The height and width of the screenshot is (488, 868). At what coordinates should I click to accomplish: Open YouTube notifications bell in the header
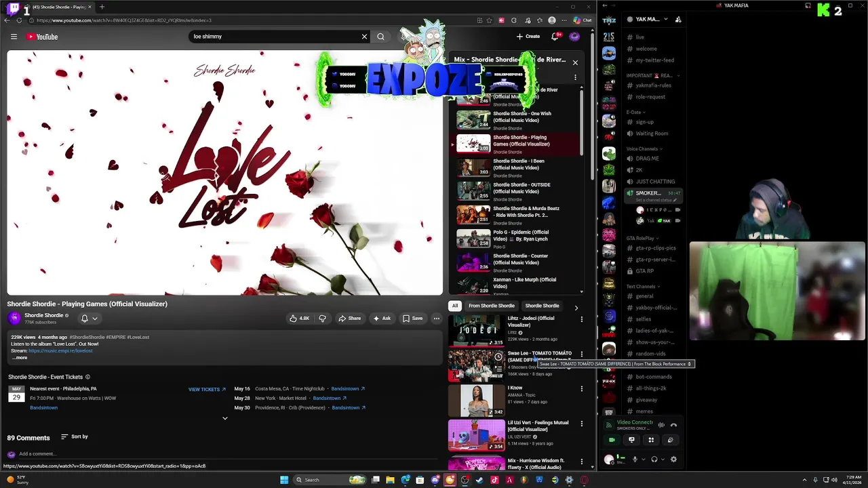coord(555,37)
